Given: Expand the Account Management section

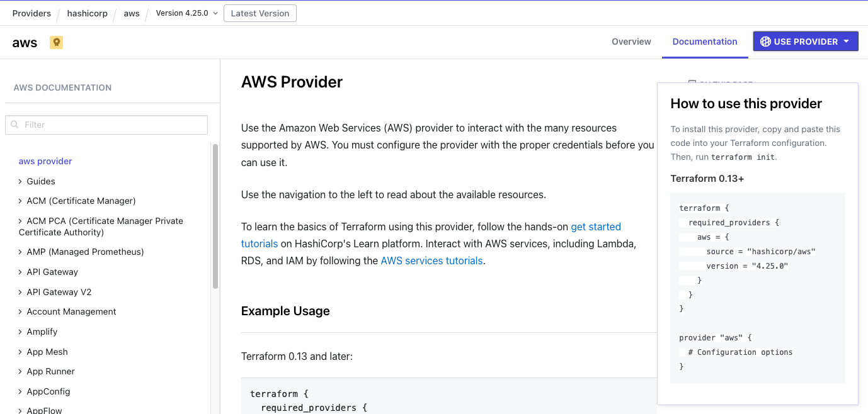Looking at the screenshot, I should click(21, 311).
